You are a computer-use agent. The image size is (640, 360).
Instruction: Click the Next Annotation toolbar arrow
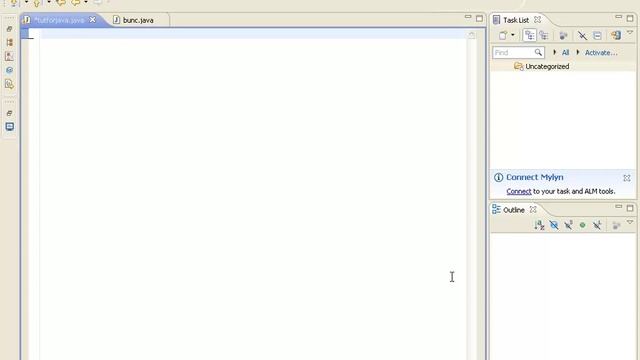pyautogui.click(x=13, y=3)
